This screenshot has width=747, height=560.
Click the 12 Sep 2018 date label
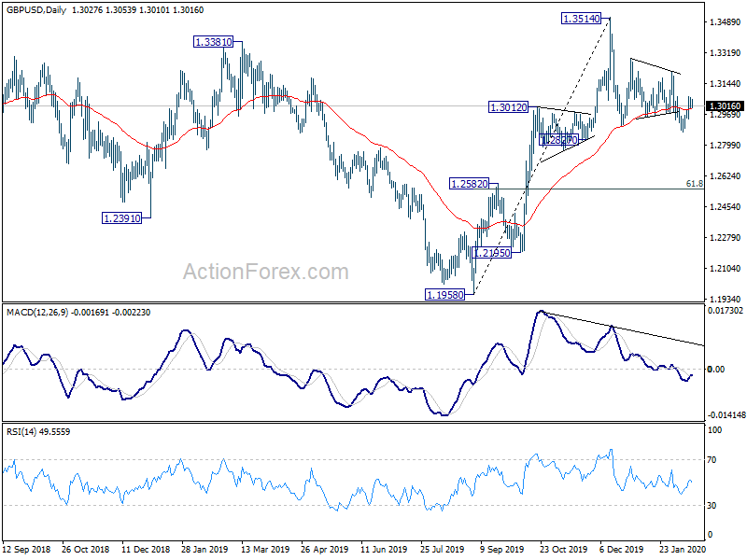point(26,550)
